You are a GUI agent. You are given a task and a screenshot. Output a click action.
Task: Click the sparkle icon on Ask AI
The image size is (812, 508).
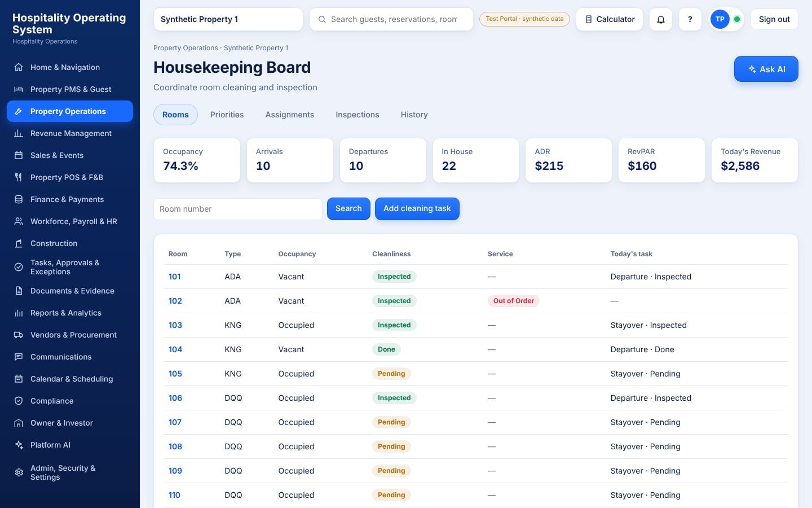(x=752, y=69)
